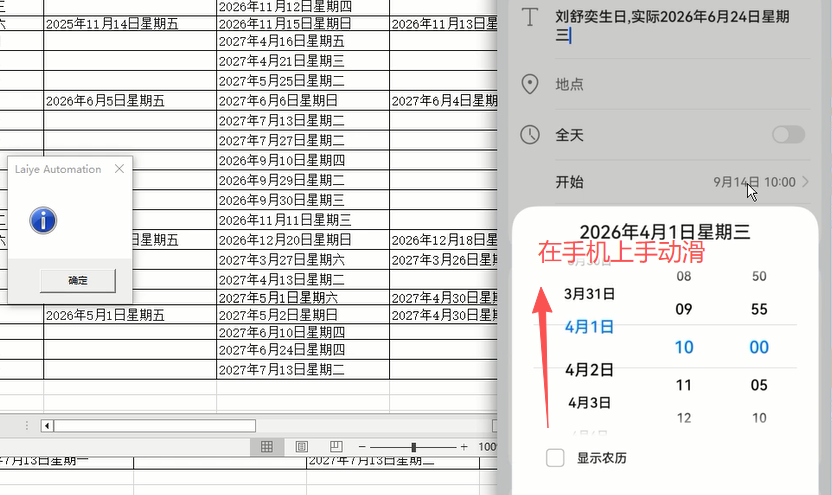The image size is (832, 495).
Task: Click Excel zoom in plus button
Action: [464, 447]
